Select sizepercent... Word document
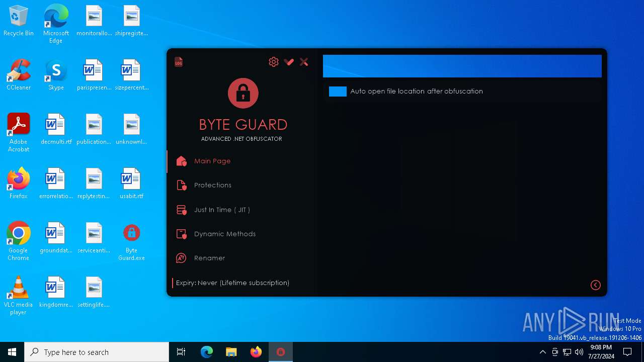 131,75
